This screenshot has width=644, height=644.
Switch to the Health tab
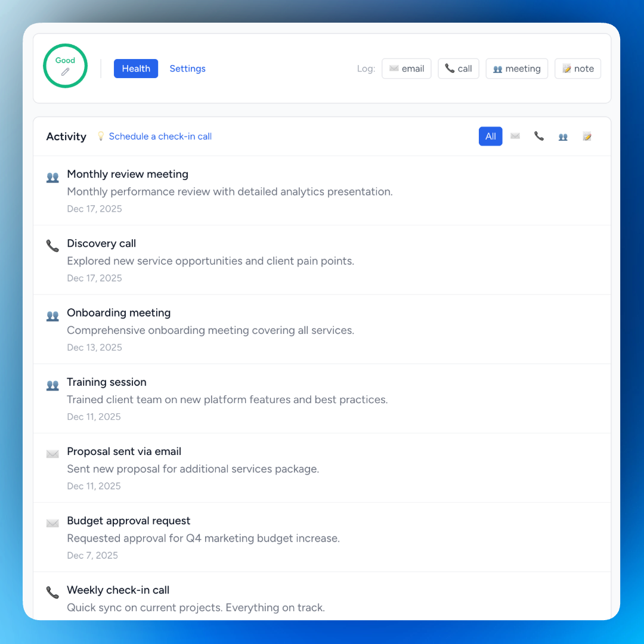coord(135,69)
